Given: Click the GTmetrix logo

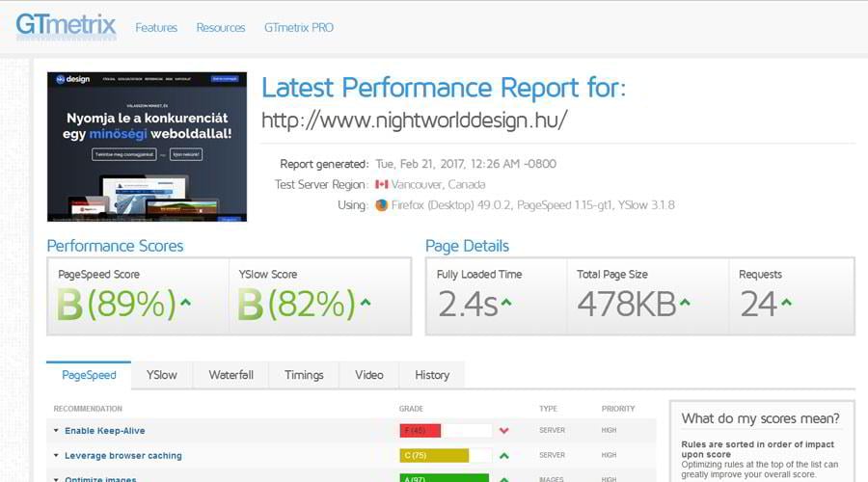Looking at the screenshot, I should (66, 25).
